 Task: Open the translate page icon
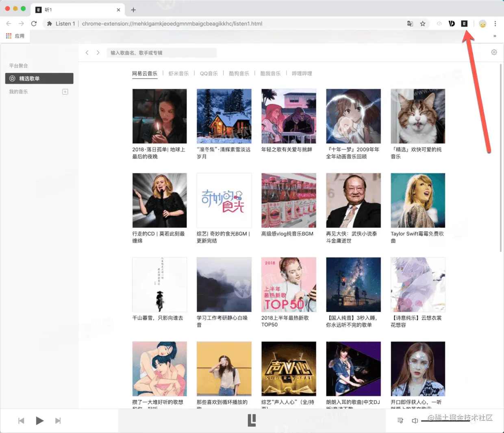pyautogui.click(x=410, y=24)
